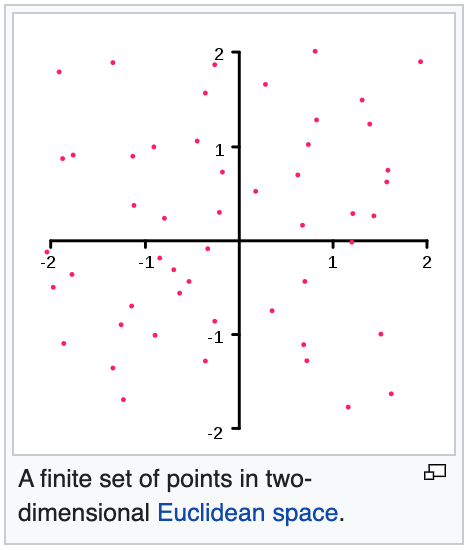Click the '-2' label on the horizontal axis
Viewport: 470px width, 550px height.
pyautogui.click(x=48, y=262)
